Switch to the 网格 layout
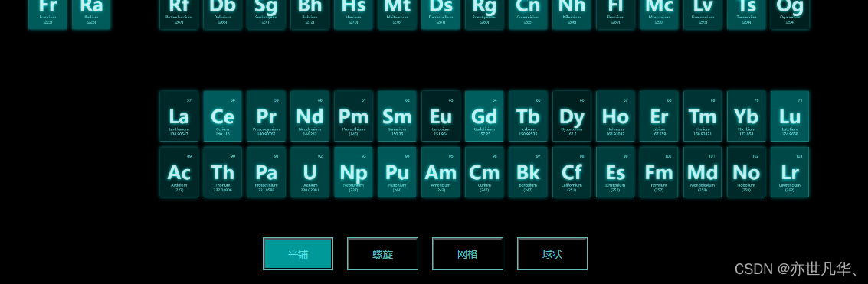 467,254
